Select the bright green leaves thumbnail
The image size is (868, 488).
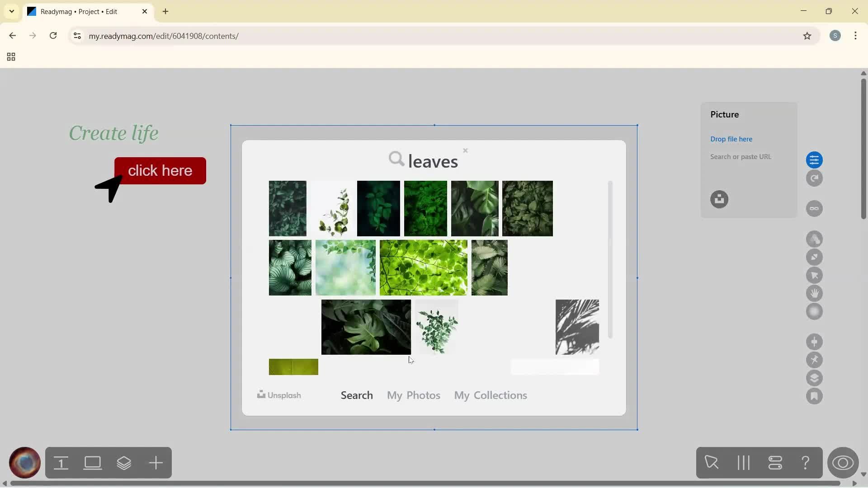point(423,267)
